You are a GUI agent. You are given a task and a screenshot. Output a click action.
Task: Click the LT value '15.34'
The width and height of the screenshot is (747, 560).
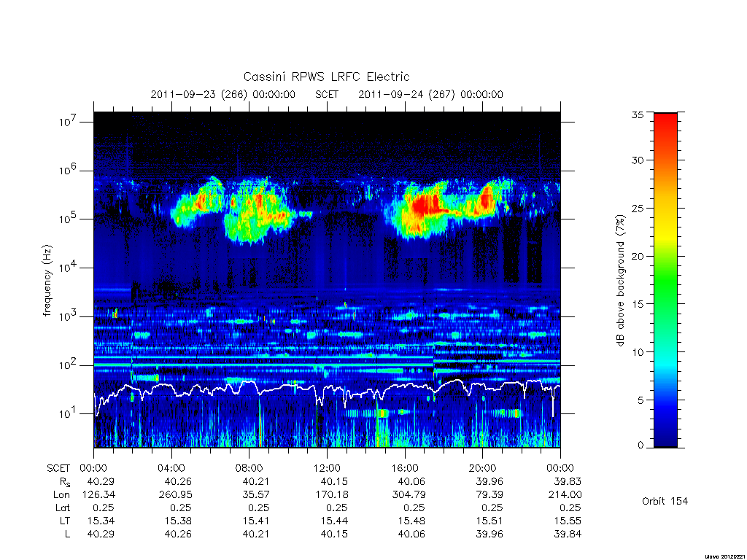pyautogui.click(x=101, y=521)
